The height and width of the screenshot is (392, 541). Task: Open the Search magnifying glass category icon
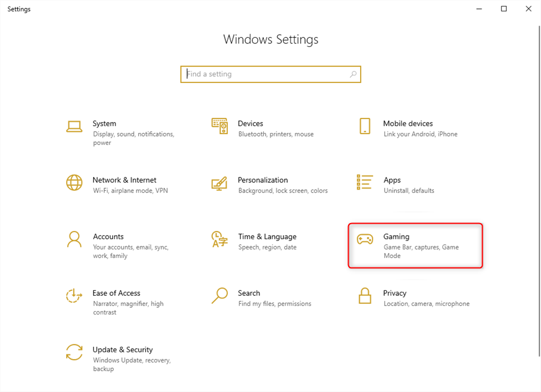tap(219, 296)
